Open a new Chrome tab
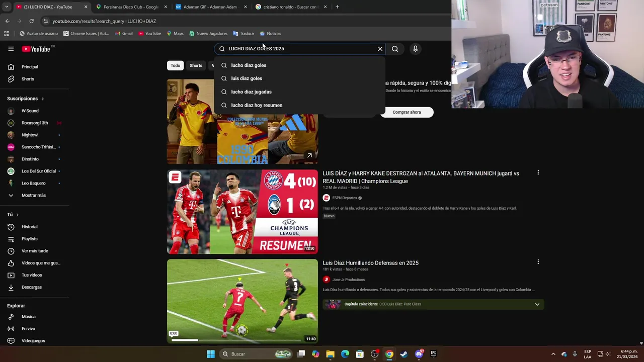The image size is (644, 362). (337, 7)
